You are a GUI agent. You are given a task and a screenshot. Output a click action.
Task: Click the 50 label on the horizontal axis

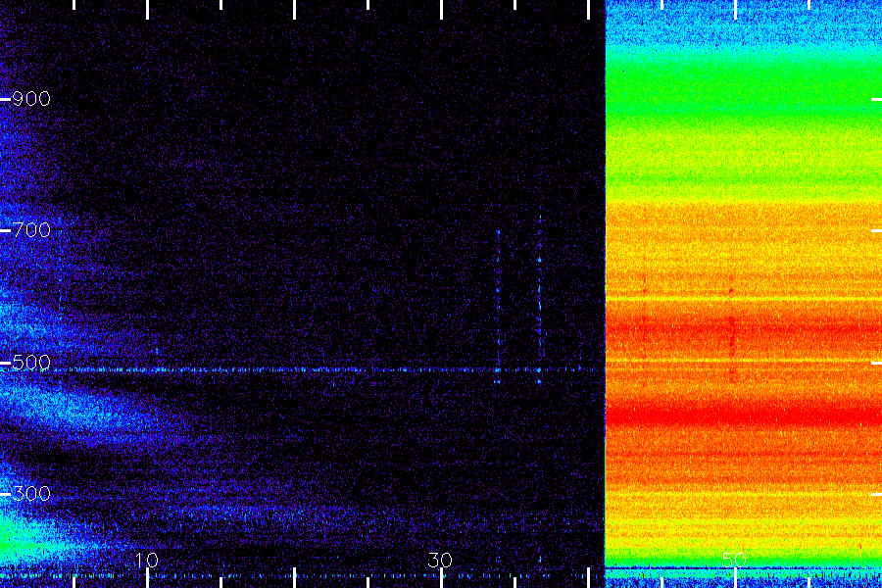point(734,560)
